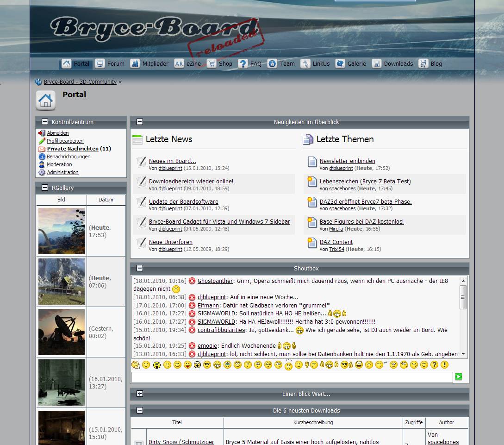This screenshot has height=445, width=504.
Task: Open the Blog menu item
Action: point(436,63)
